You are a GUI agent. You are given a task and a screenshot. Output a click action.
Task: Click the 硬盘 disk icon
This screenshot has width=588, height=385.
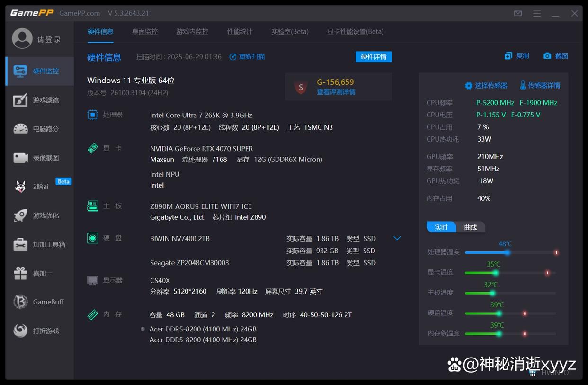[93, 238]
